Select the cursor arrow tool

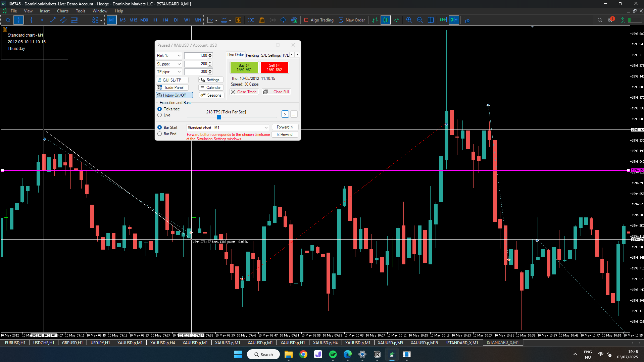tap(8, 20)
